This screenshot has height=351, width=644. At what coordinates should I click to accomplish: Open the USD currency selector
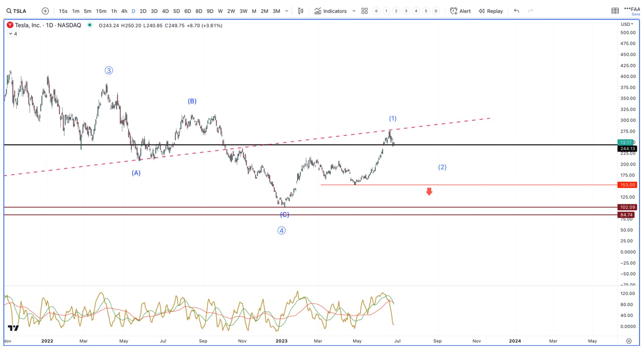click(x=627, y=24)
